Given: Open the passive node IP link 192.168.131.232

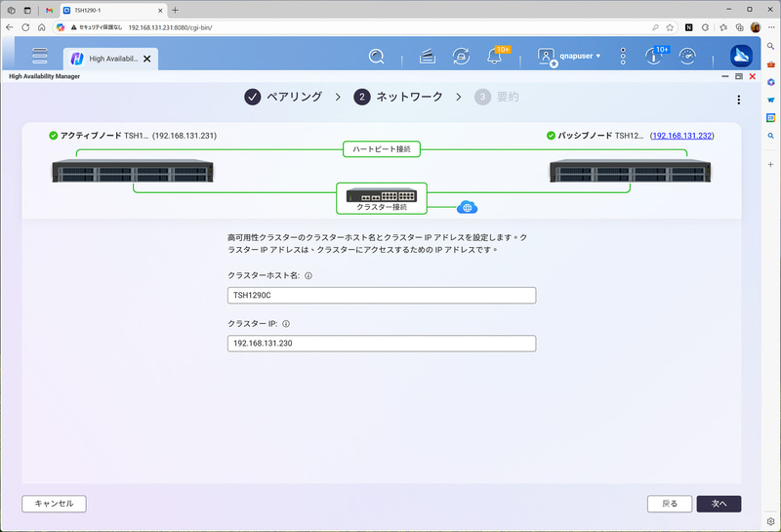Looking at the screenshot, I should pyautogui.click(x=681, y=136).
